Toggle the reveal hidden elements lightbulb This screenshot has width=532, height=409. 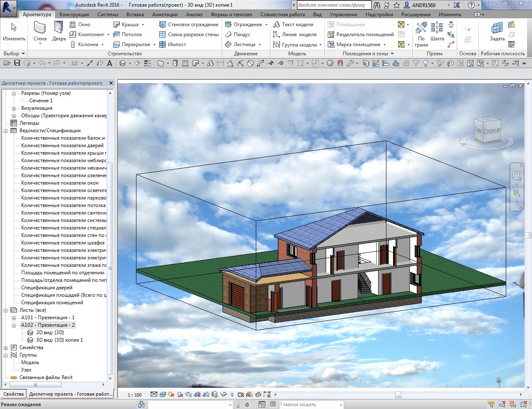[x=232, y=394]
